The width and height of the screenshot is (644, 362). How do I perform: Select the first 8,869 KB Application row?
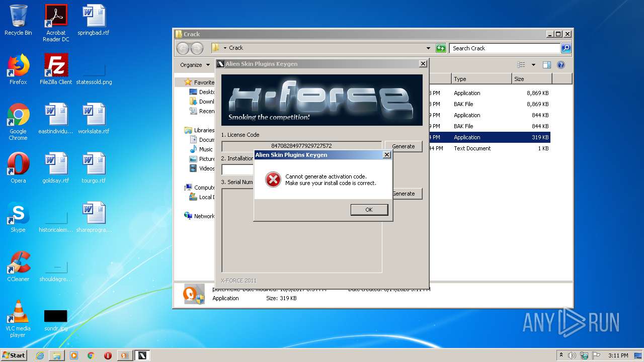[490, 93]
